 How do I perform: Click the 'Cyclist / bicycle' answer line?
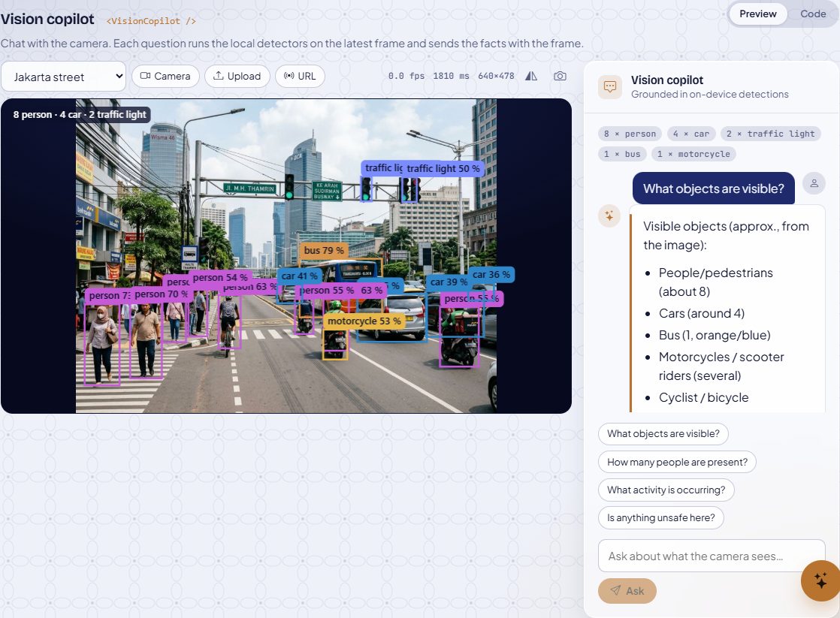coord(703,397)
